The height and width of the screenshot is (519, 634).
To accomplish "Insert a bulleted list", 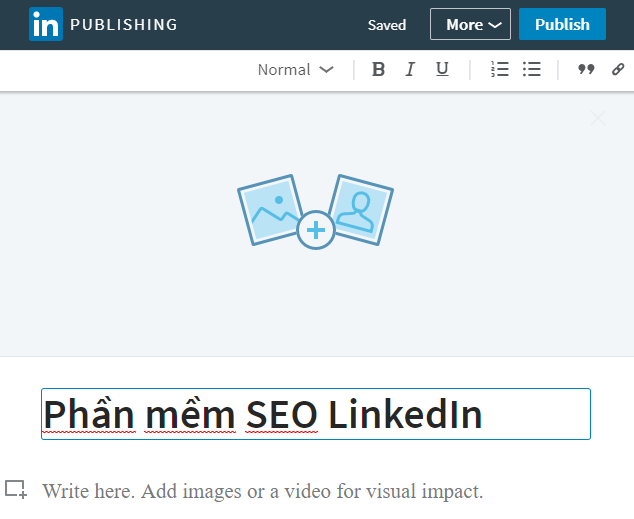I will [531, 70].
